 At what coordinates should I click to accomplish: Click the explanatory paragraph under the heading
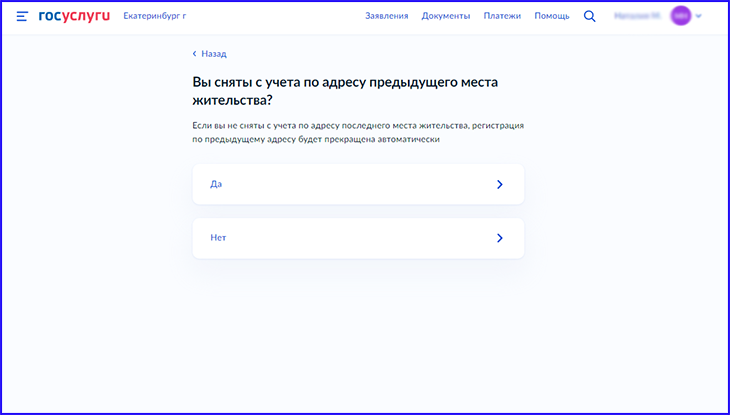(x=358, y=132)
